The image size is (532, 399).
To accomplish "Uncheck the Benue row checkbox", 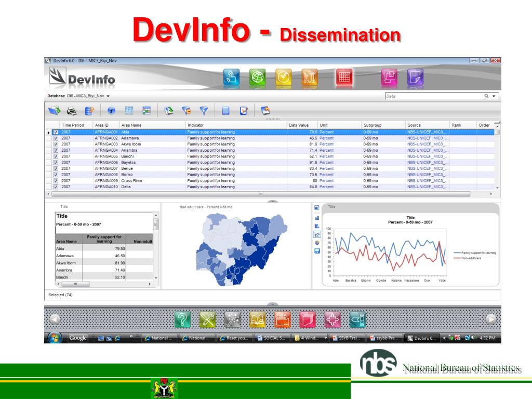I will pyautogui.click(x=56, y=169).
